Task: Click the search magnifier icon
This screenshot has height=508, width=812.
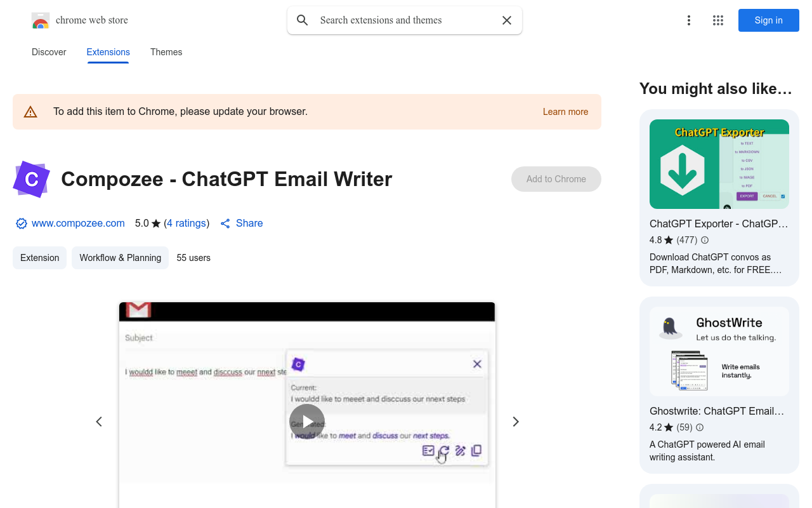Action: (303, 20)
